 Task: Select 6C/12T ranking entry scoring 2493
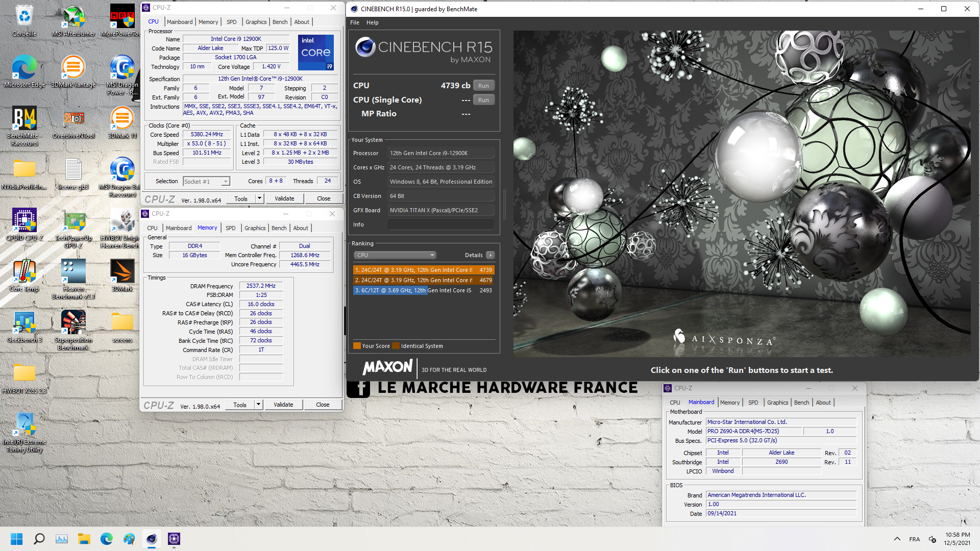click(x=424, y=290)
